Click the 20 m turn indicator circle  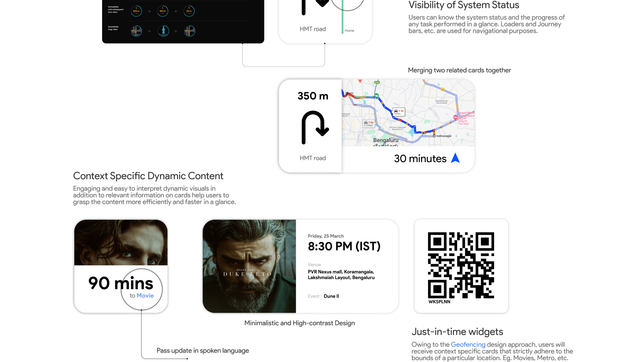coord(189,11)
